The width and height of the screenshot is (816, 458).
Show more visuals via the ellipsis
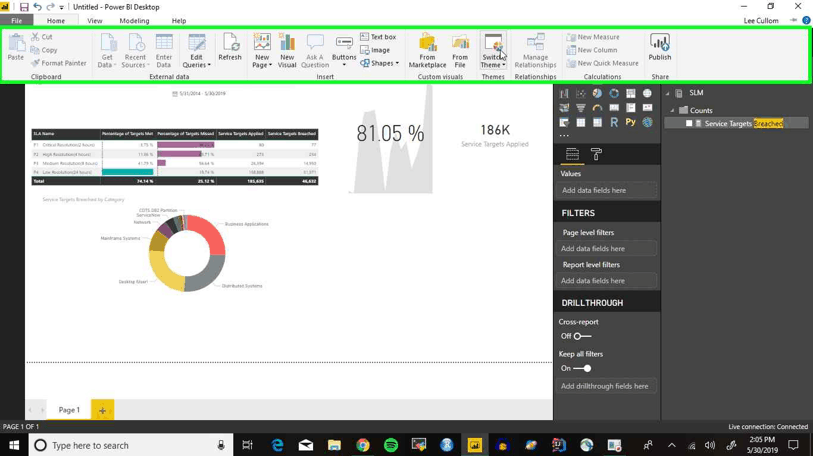point(564,135)
